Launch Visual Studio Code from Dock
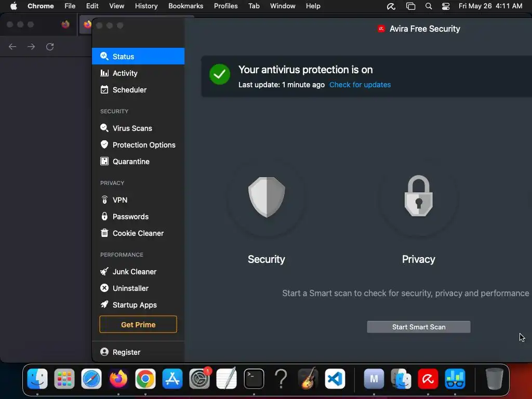 (335, 378)
